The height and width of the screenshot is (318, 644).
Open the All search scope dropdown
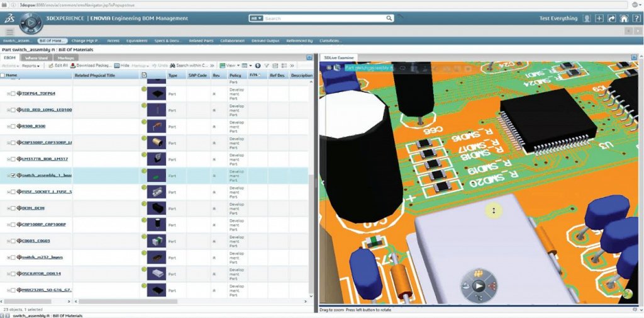[256, 19]
